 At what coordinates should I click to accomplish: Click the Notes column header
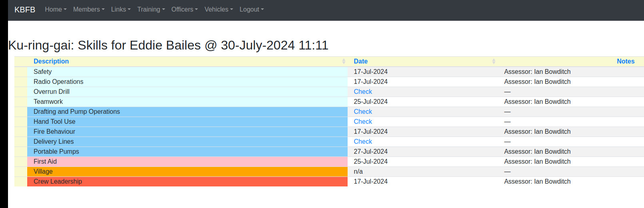(626, 61)
